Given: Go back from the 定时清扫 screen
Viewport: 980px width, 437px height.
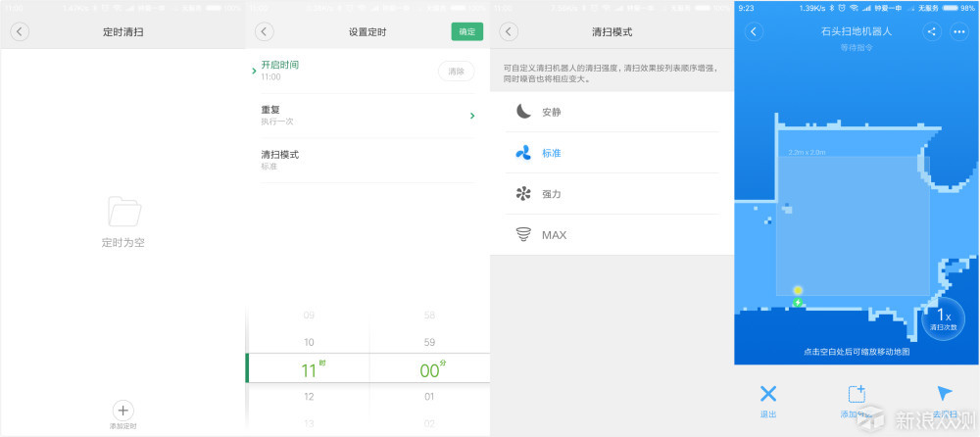Looking at the screenshot, I should click(20, 31).
